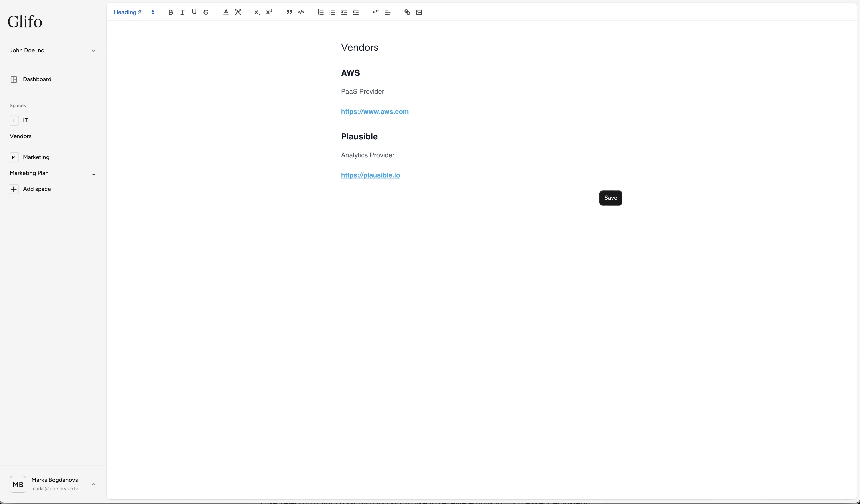
Task: Open the Vendors page in sidebar
Action: [x=21, y=136]
